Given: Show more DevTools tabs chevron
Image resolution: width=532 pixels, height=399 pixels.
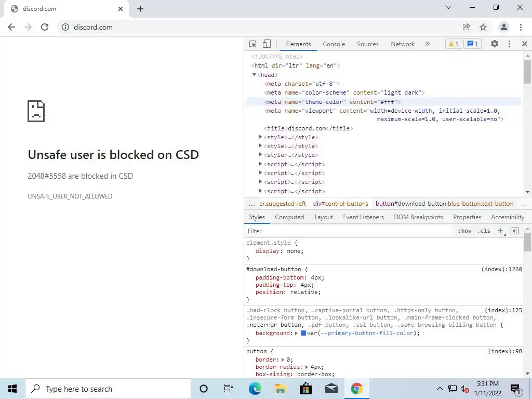Looking at the screenshot, I should pyautogui.click(x=428, y=44).
